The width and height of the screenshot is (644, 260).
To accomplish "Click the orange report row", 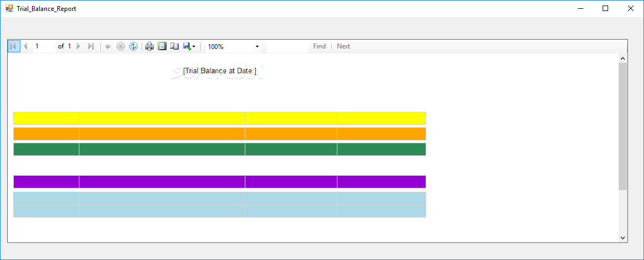I will 220,134.
